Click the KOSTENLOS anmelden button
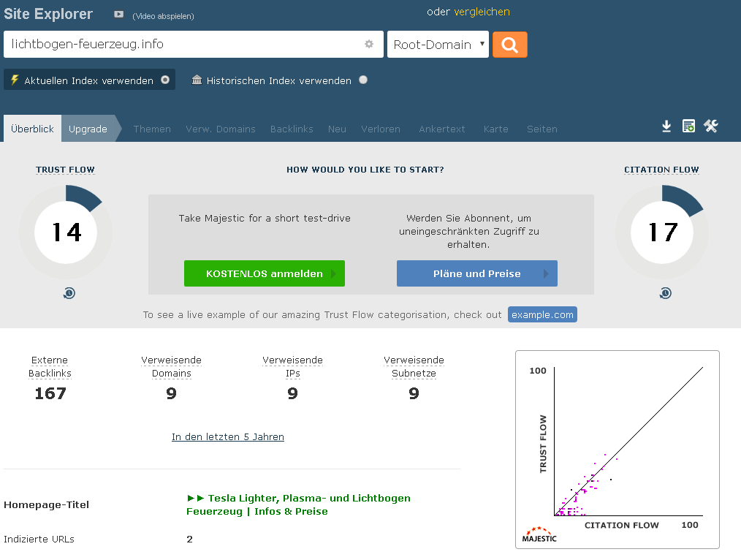 point(265,273)
